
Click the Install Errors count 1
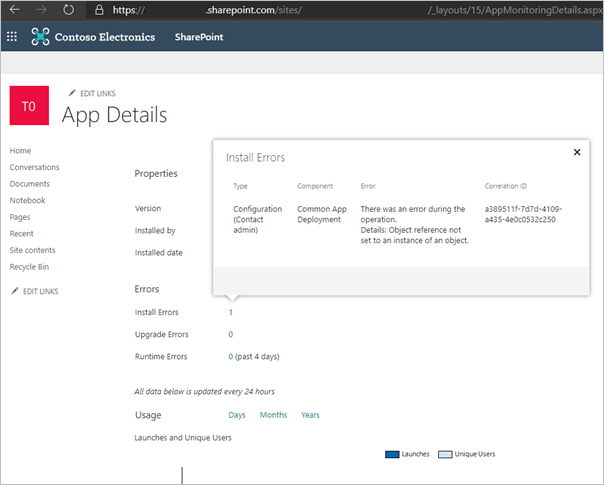(x=230, y=312)
